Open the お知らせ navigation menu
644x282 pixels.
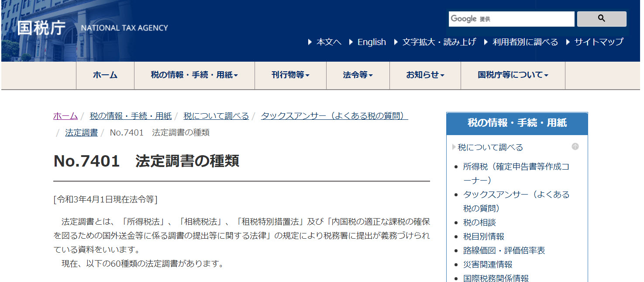point(425,75)
